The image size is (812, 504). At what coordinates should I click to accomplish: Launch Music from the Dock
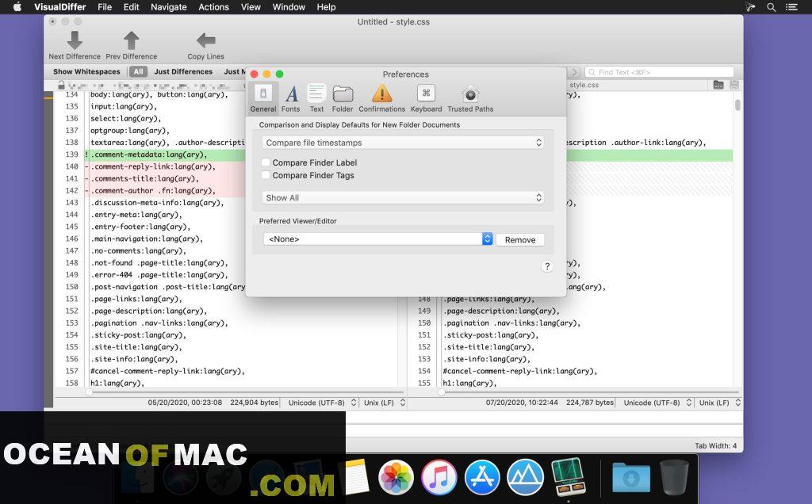pyautogui.click(x=439, y=477)
